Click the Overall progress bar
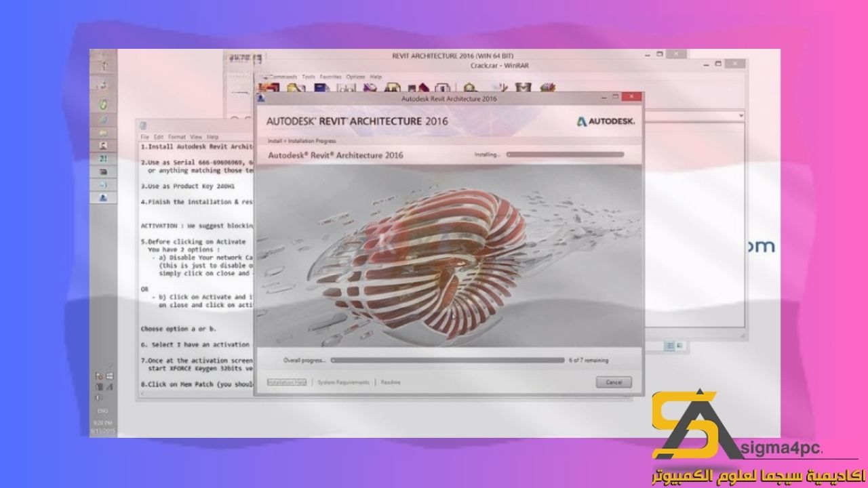This screenshot has height=488, width=868. tap(447, 361)
